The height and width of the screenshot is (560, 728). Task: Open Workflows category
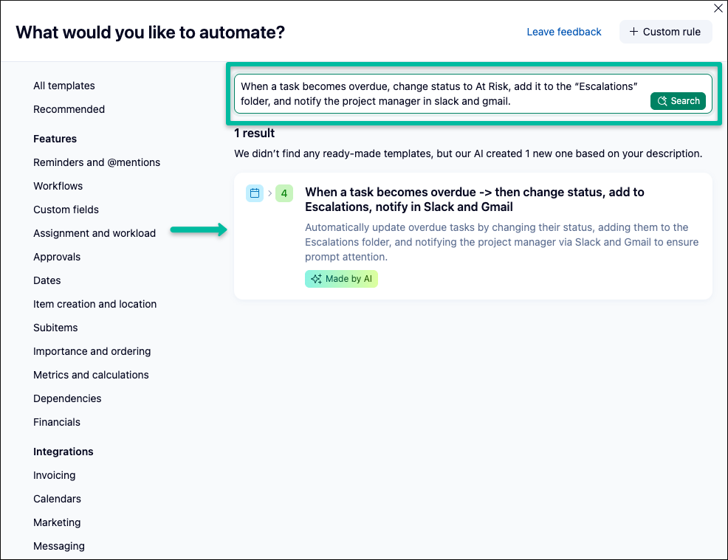point(58,186)
